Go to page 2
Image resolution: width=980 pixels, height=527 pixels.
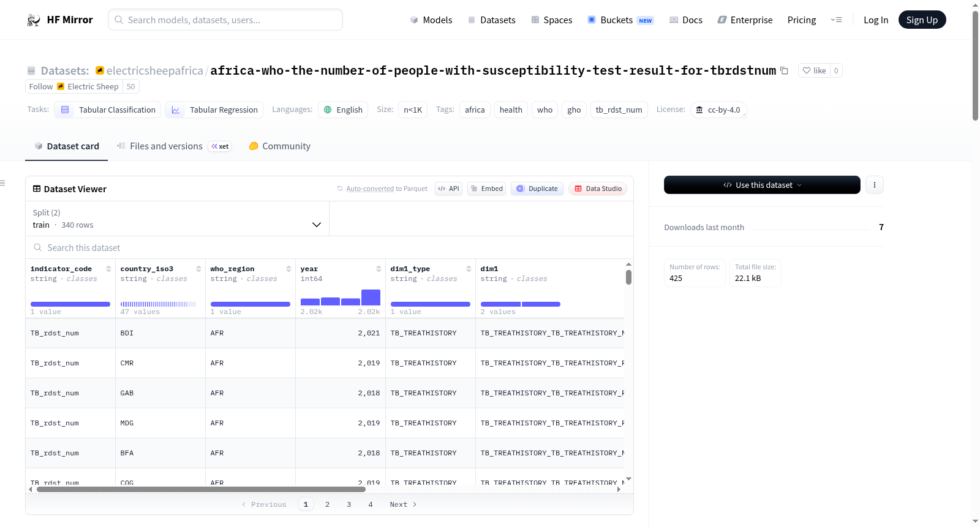(x=327, y=504)
